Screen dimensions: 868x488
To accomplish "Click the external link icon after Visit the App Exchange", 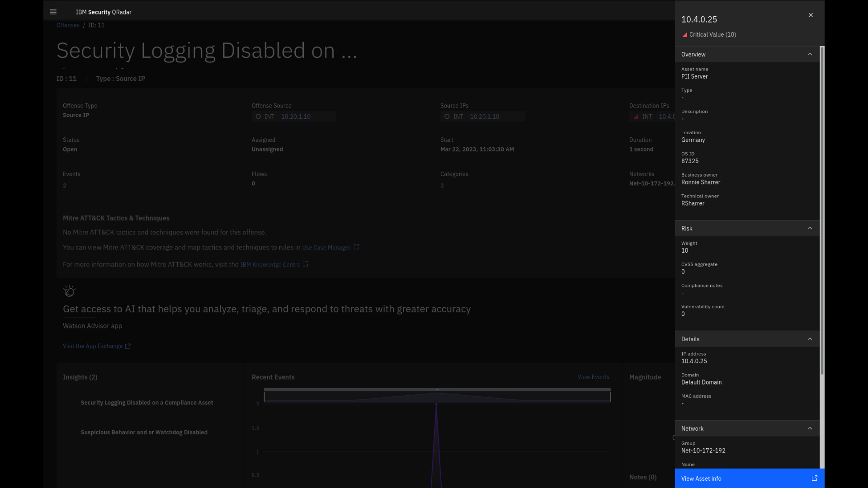I will click(128, 346).
